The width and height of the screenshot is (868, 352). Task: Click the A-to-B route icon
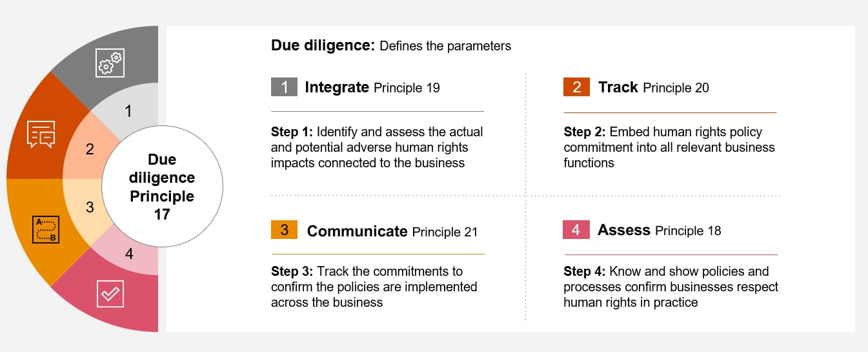point(45,229)
